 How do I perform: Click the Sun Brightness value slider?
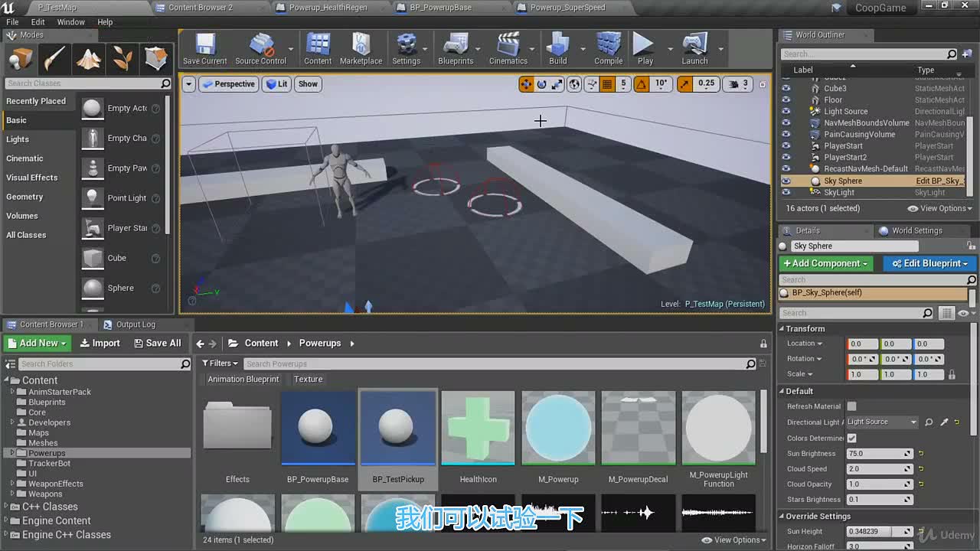(880, 454)
